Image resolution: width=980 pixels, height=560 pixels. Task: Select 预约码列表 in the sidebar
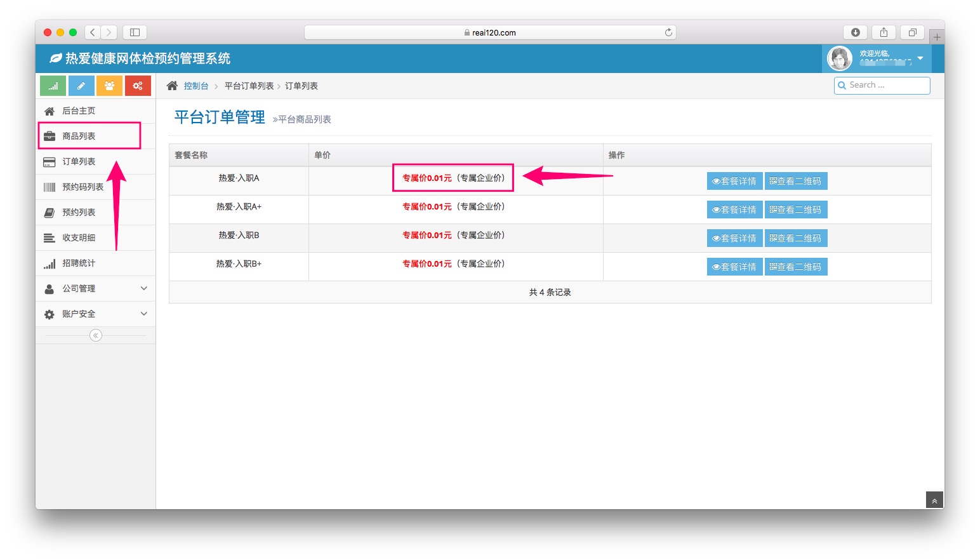(83, 187)
